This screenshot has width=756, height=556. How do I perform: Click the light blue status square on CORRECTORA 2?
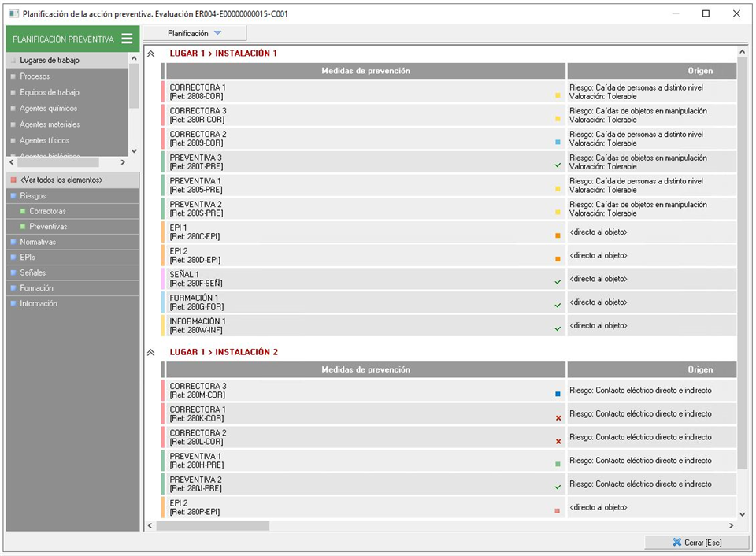click(x=558, y=143)
